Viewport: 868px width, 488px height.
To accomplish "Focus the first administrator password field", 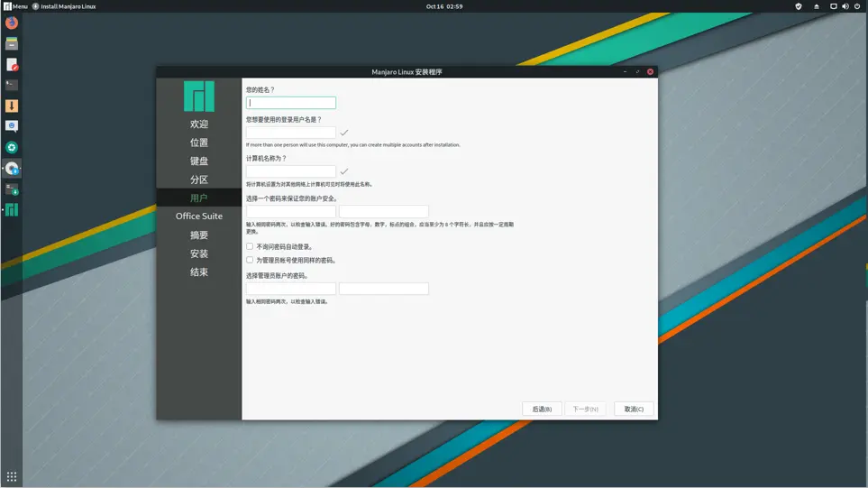I will (290, 289).
